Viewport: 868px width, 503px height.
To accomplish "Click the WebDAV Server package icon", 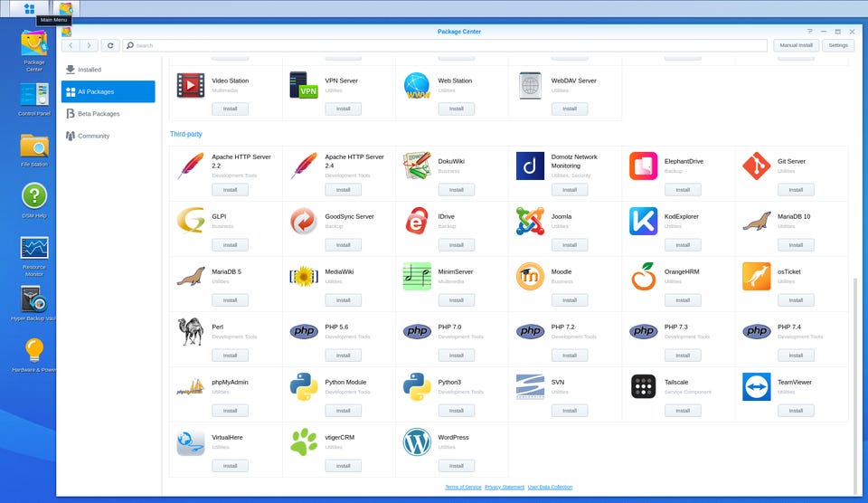I will [531, 85].
